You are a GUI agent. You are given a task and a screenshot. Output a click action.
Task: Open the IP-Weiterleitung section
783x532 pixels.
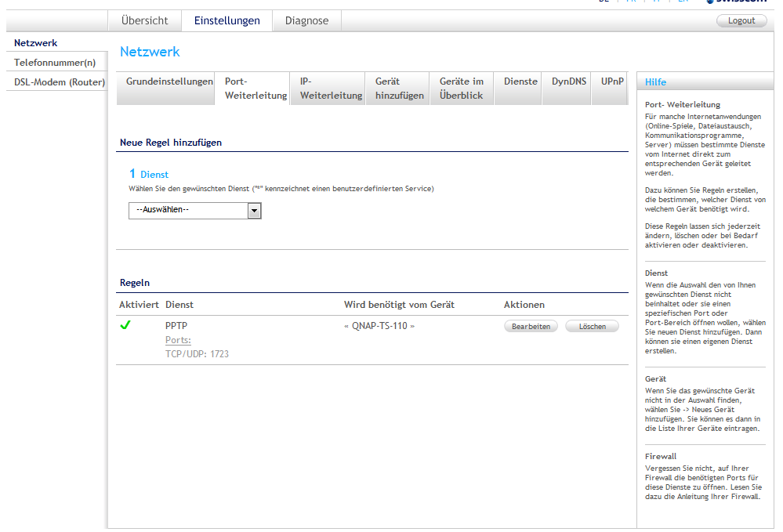[327, 88]
